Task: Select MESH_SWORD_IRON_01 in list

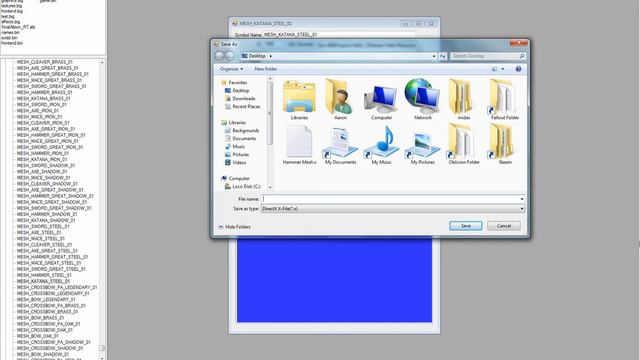Action: tap(41, 104)
